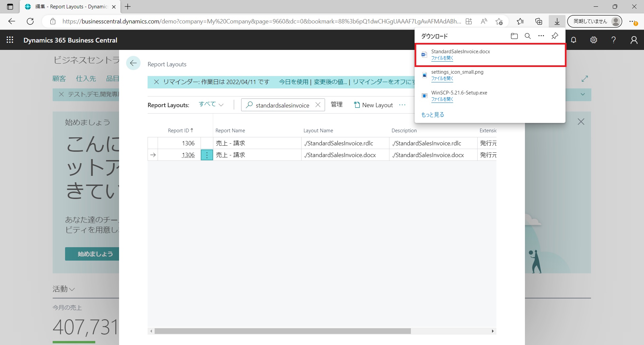Open the 管理 menu
Image resolution: width=644 pixels, height=345 pixels.
pos(336,105)
